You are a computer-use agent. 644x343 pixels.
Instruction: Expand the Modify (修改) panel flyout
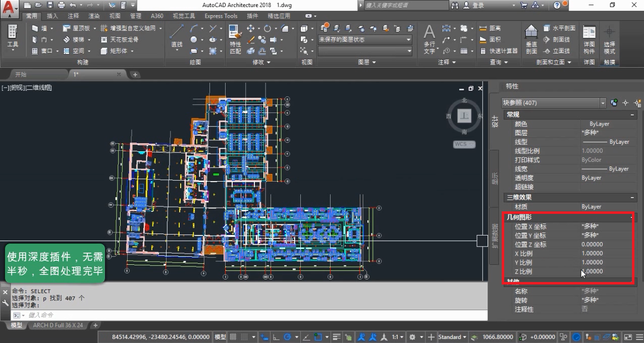(x=261, y=62)
